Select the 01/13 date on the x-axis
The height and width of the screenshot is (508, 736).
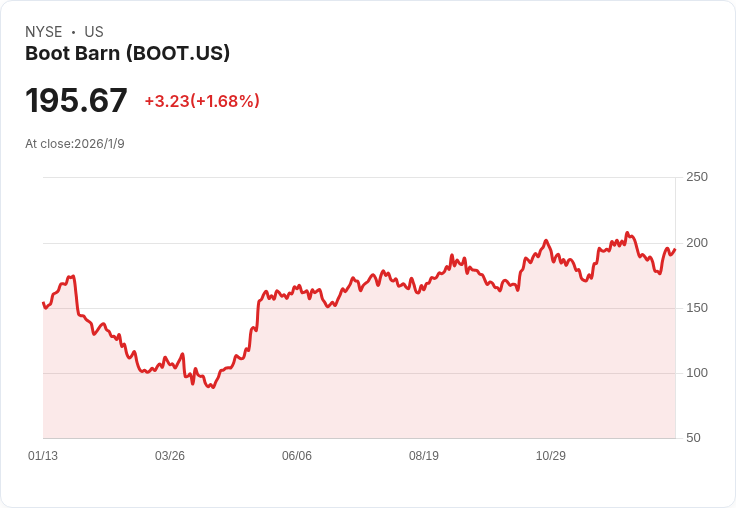pyautogui.click(x=43, y=456)
